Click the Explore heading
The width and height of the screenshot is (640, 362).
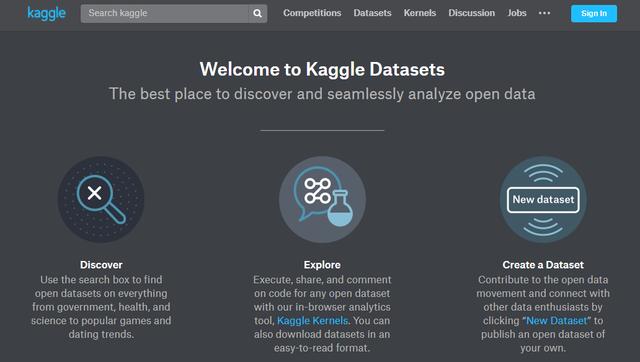322,265
